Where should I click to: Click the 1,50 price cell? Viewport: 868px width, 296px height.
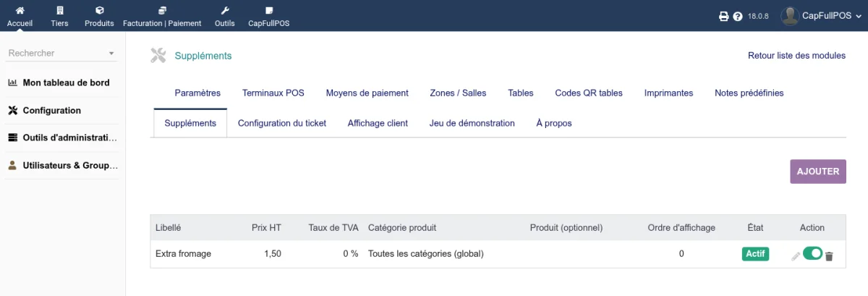(273, 254)
